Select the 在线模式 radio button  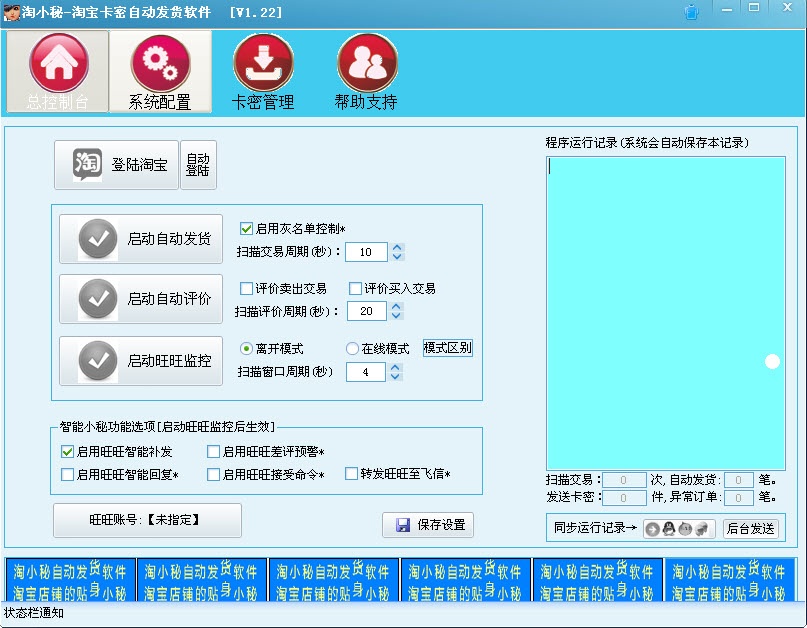pos(352,349)
